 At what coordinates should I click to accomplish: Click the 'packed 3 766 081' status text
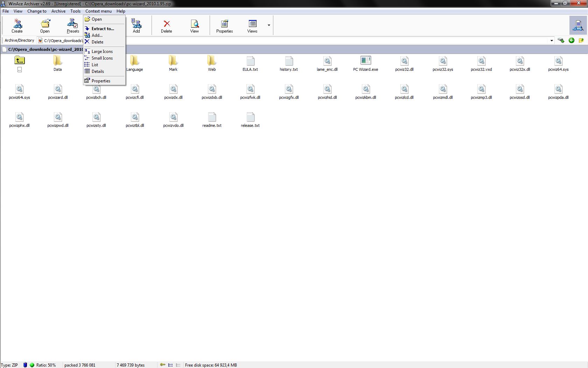[80, 365]
